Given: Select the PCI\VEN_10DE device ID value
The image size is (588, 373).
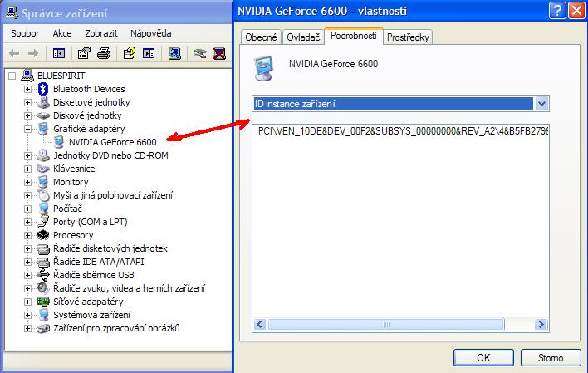Looking at the screenshot, I should [x=403, y=131].
